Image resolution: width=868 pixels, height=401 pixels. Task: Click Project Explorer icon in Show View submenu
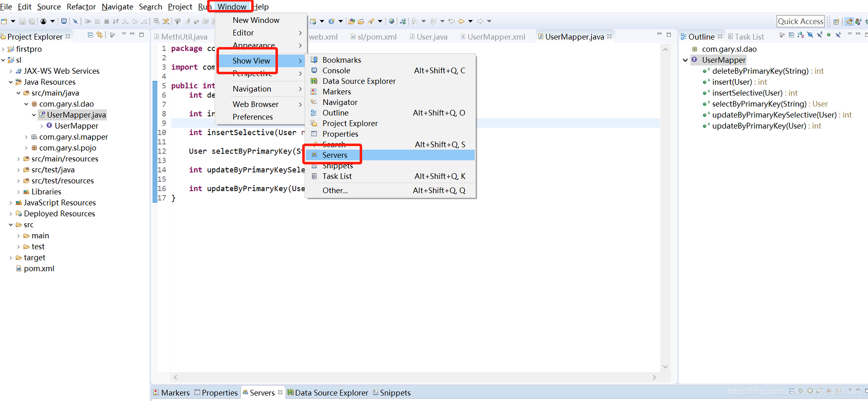(x=314, y=123)
